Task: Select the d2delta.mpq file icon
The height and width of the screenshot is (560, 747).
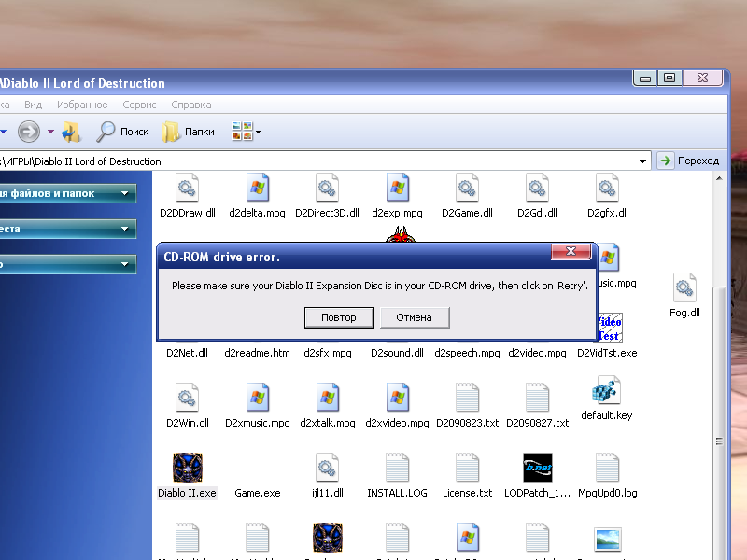Action: pos(258,188)
